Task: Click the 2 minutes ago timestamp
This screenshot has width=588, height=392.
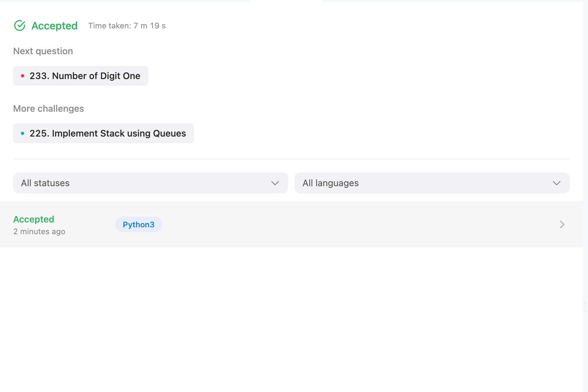Action: pos(39,232)
